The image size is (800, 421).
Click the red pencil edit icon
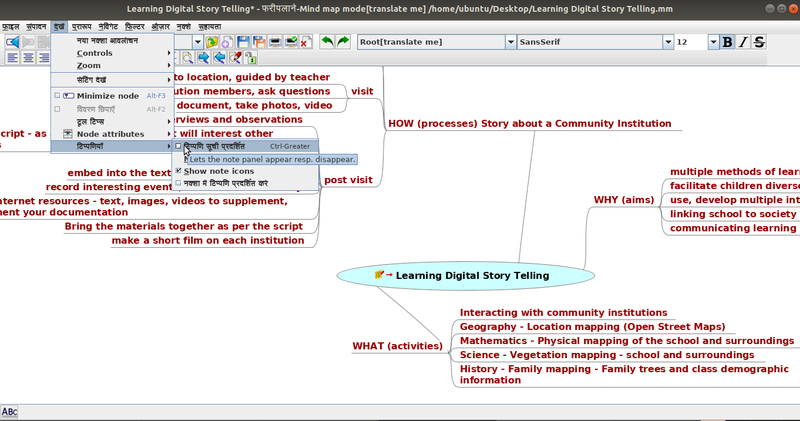[235, 58]
